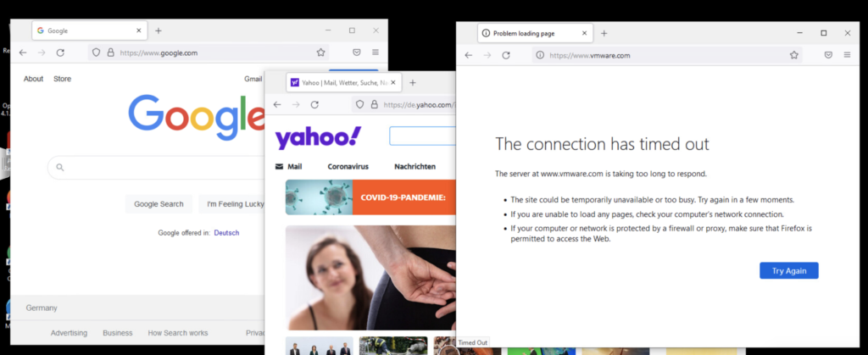Click the google.com address bar
868x355 pixels.
(209, 53)
